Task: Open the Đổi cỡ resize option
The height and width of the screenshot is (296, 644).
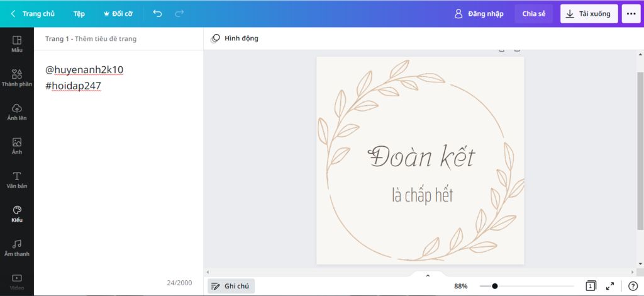Action: (118, 14)
